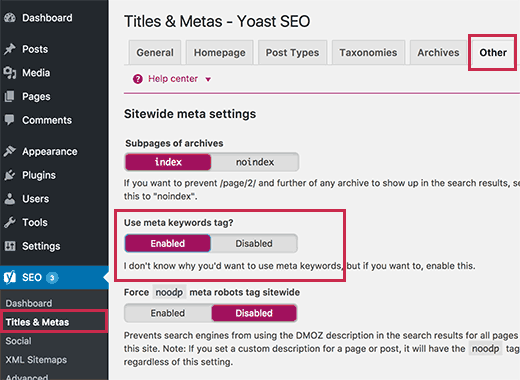Open the Social submenu item

(x=18, y=341)
